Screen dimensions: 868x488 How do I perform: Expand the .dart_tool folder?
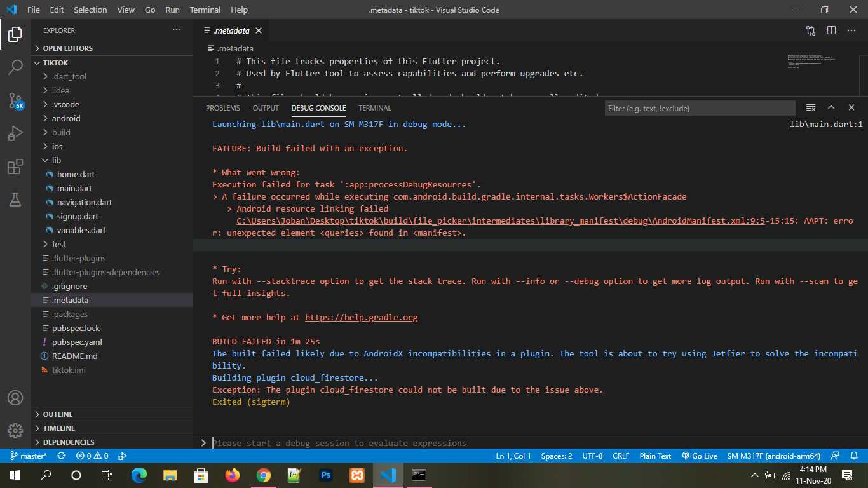(x=112, y=76)
